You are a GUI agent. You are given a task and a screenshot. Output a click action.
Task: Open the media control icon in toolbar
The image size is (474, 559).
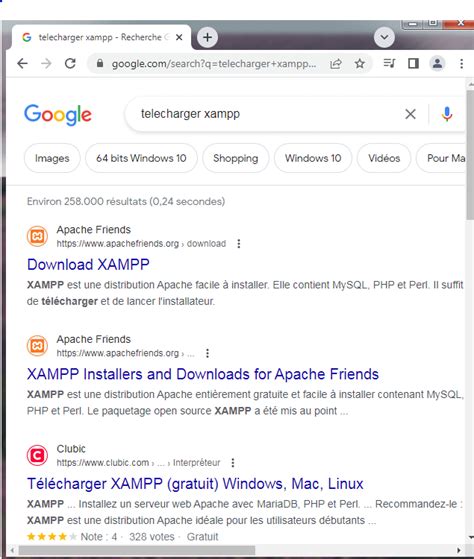(389, 63)
